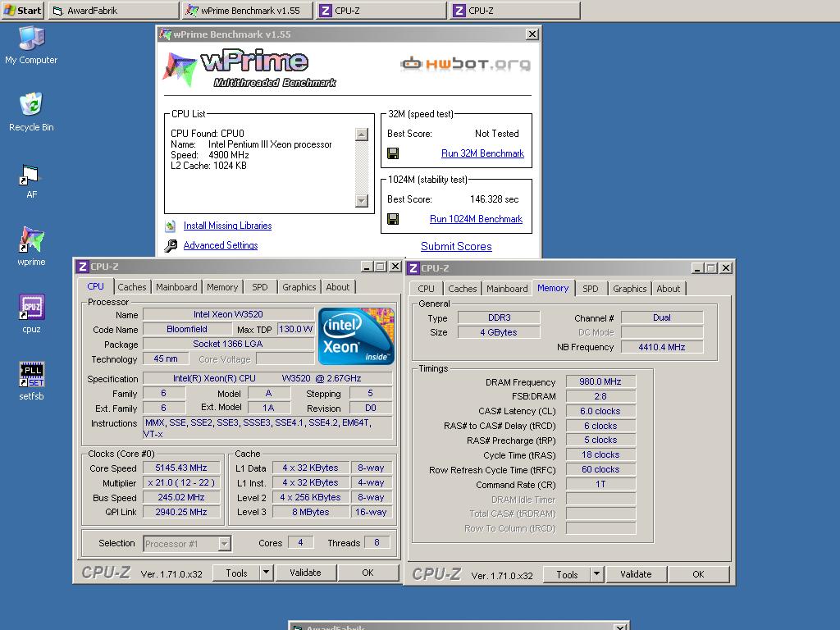Open Caches tab in right CPU-Z window
840x630 pixels.
(463, 289)
